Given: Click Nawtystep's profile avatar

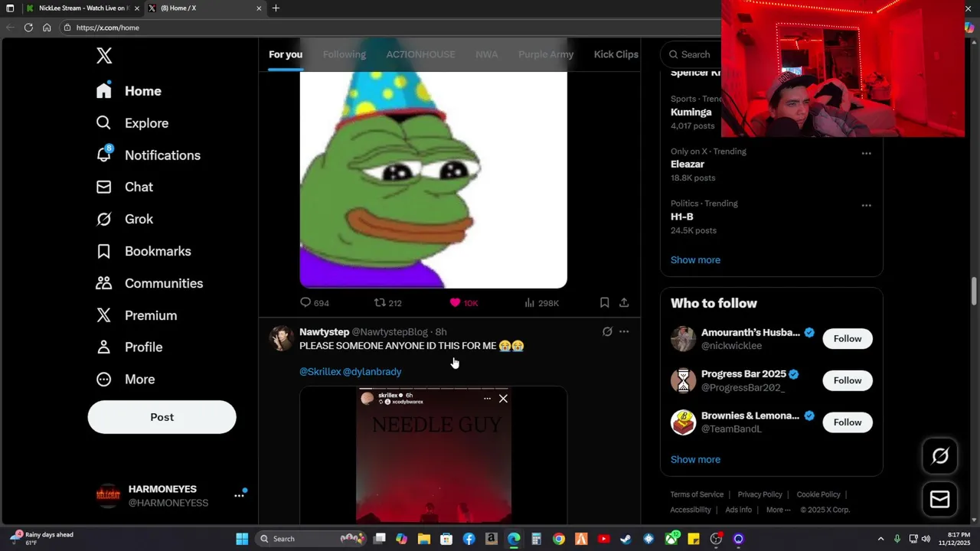Looking at the screenshot, I should point(282,338).
